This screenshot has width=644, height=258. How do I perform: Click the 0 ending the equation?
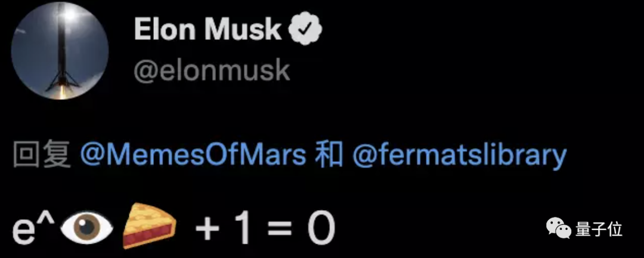pyautogui.click(x=320, y=228)
